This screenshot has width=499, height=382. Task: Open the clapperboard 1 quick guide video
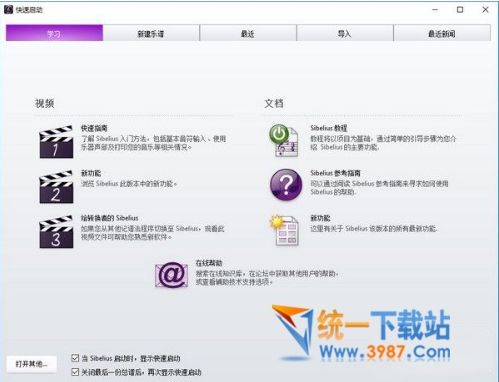point(56,142)
